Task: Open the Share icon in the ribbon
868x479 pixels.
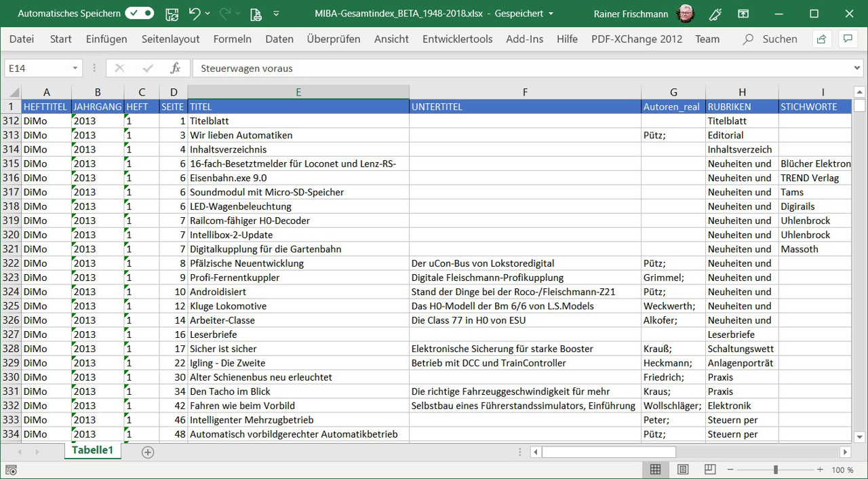Action: point(821,39)
